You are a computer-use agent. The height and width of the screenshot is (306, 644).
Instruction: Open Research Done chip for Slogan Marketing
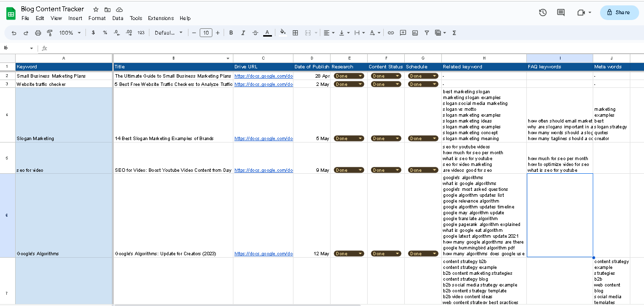(349, 139)
